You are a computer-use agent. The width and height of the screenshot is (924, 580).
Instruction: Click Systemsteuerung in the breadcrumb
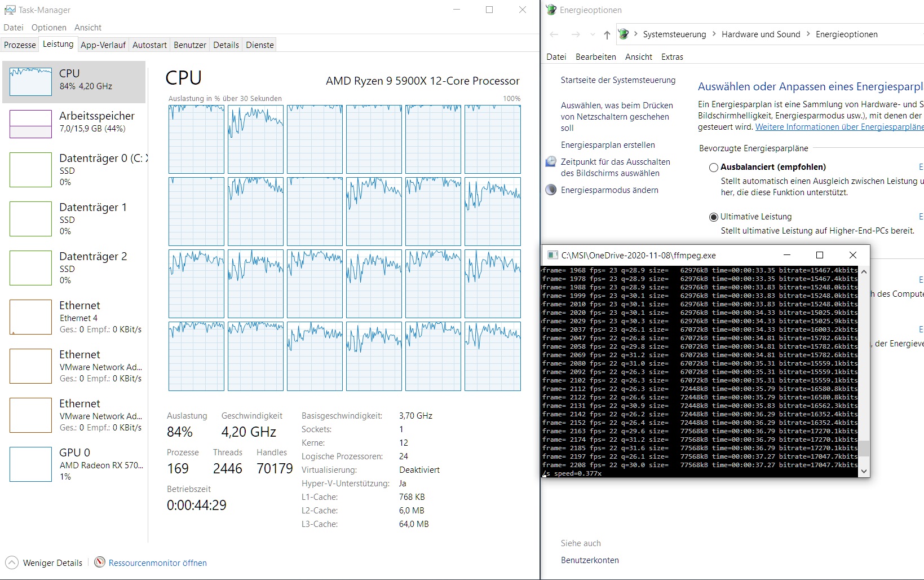[674, 34]
